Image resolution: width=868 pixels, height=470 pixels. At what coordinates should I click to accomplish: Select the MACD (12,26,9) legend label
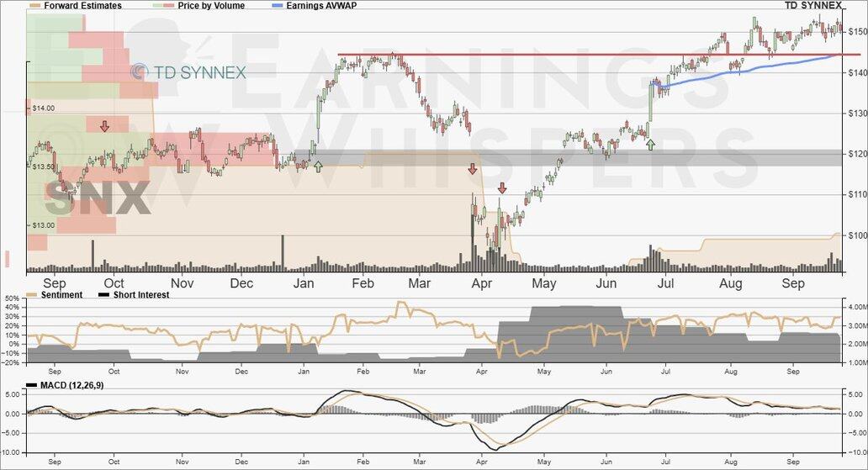click(x=72, y=385)
